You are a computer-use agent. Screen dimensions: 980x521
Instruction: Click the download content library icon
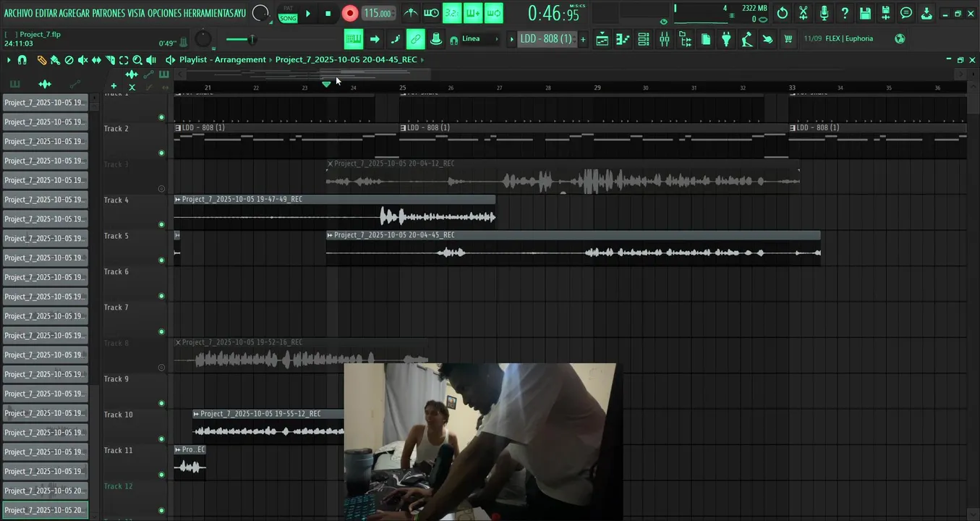927,13
